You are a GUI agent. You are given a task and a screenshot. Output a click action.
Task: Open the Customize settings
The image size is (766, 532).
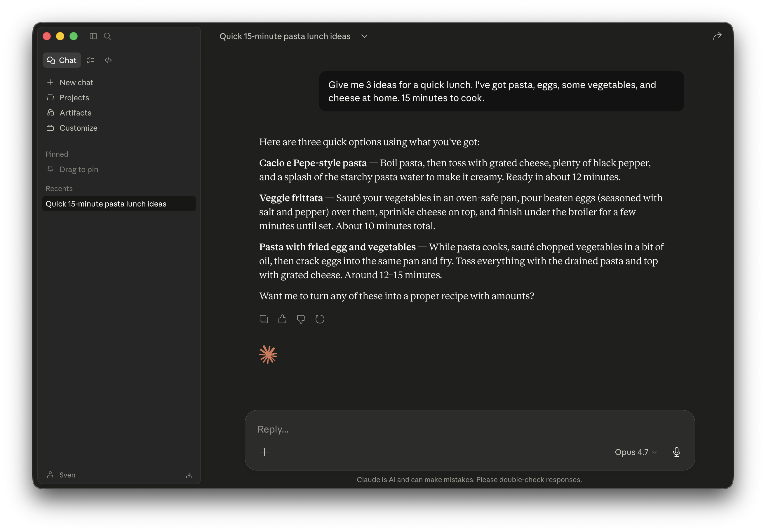coord(79,128)
